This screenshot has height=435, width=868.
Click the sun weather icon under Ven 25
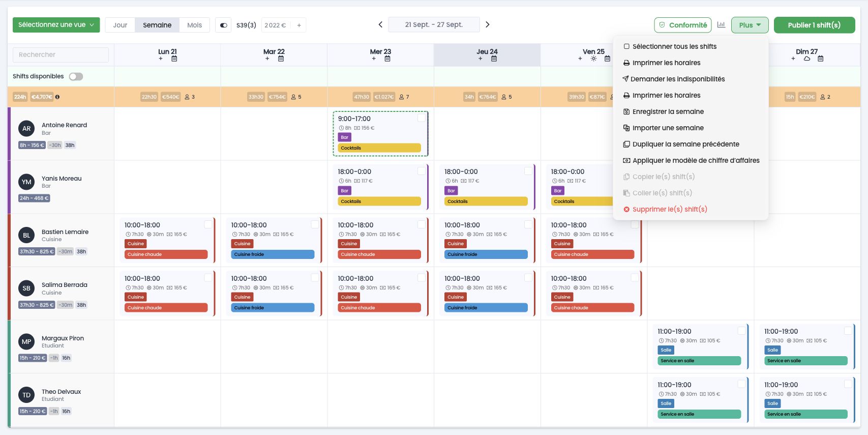pyautogui.click(x=593, y=59)
